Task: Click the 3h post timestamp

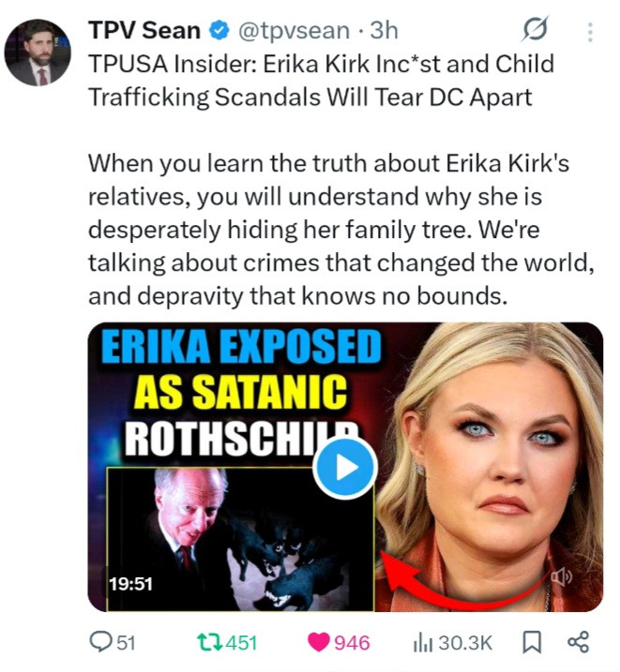Action: click(x=385, y=30)
